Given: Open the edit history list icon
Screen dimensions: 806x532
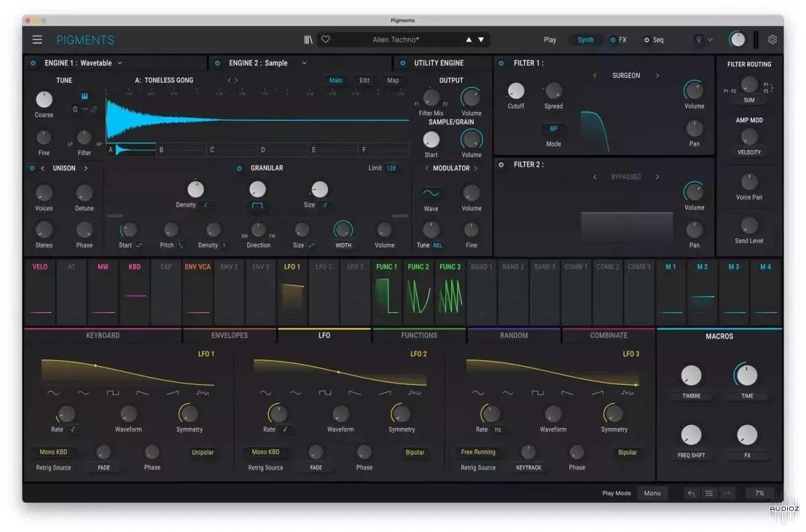Looking at the screenshot, I should 709,493.
